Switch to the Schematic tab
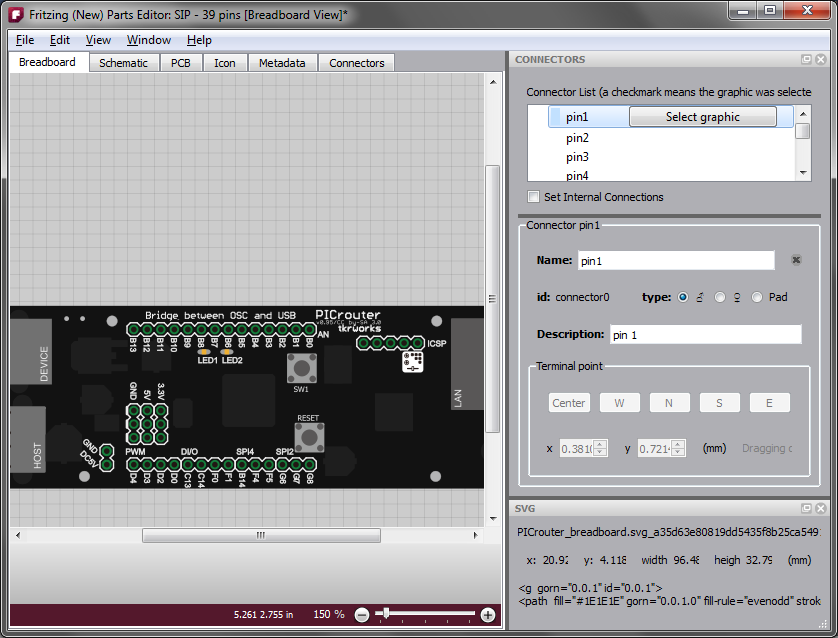This screenshot has height=638, width=838. click(123, 63)
